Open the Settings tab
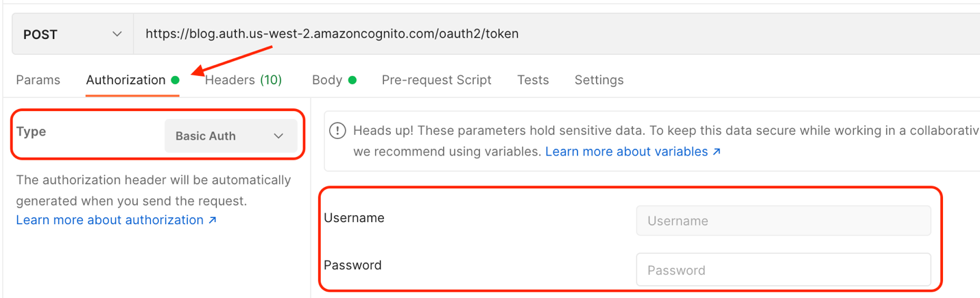Viewport: 980px width, 298px height. [599, 80]
